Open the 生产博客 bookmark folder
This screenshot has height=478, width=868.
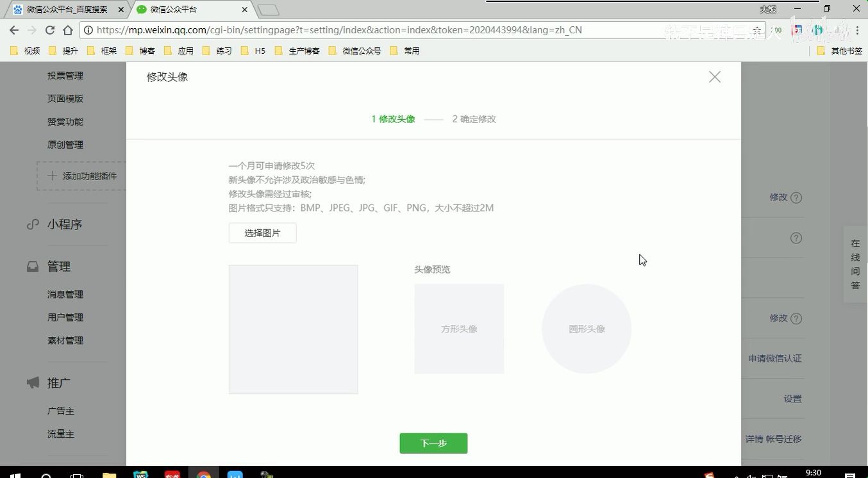point(297,51)
